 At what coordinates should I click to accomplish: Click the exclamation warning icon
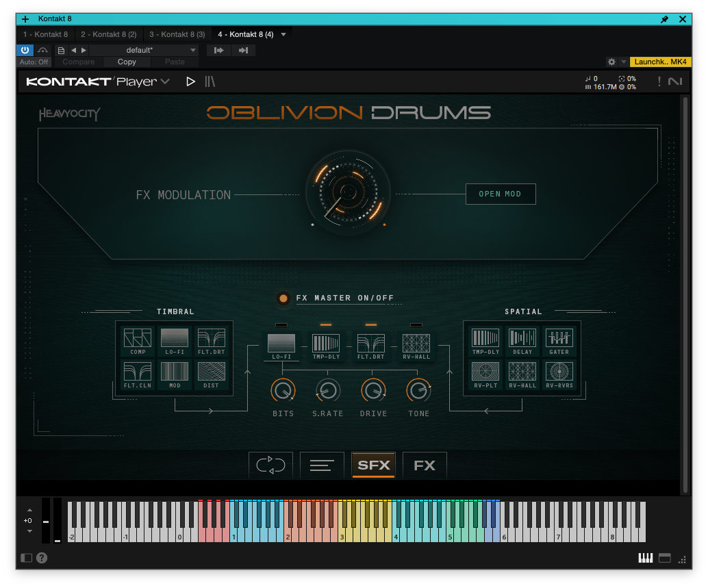click(659, 81)
